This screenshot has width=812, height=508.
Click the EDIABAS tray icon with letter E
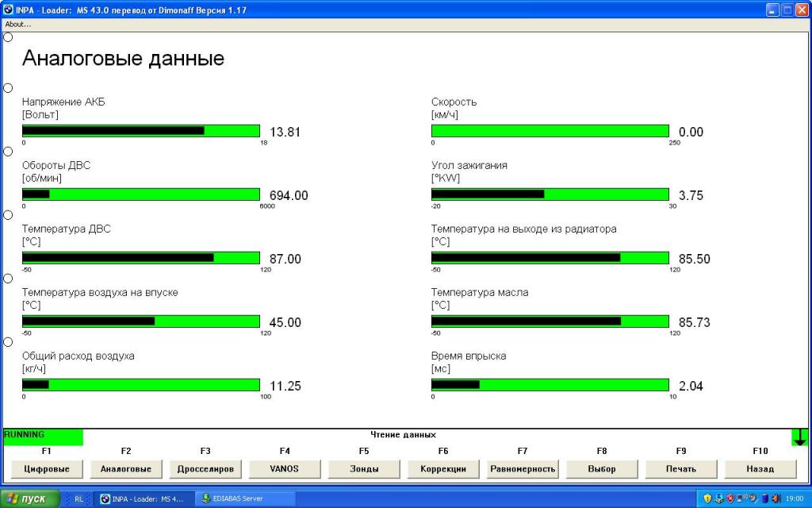point(718,498)
